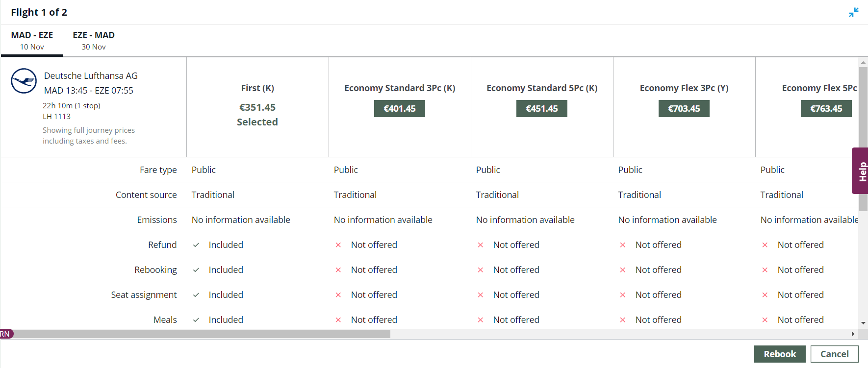Pick the €763.45 Economy Flex 5Pc fare
868x368 pixels.
coord(826,108)
